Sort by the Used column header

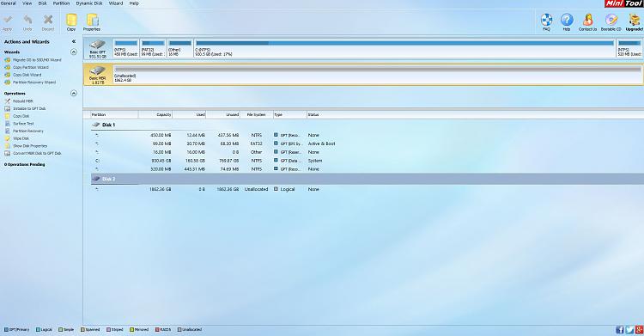(x=189, y=115)
